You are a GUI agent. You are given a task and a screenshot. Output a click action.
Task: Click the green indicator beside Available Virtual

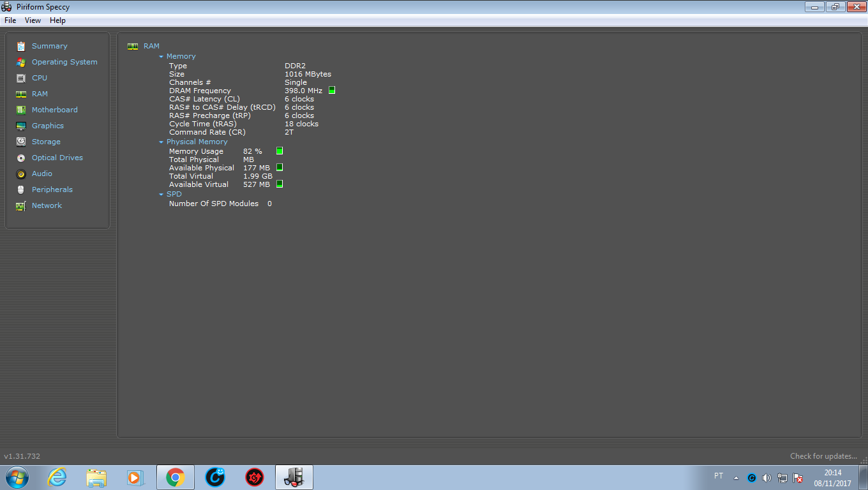[280, 184]
